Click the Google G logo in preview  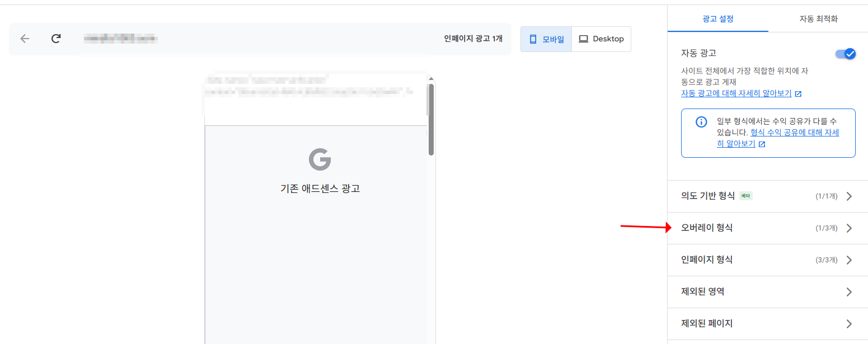[x=320, y=159]
